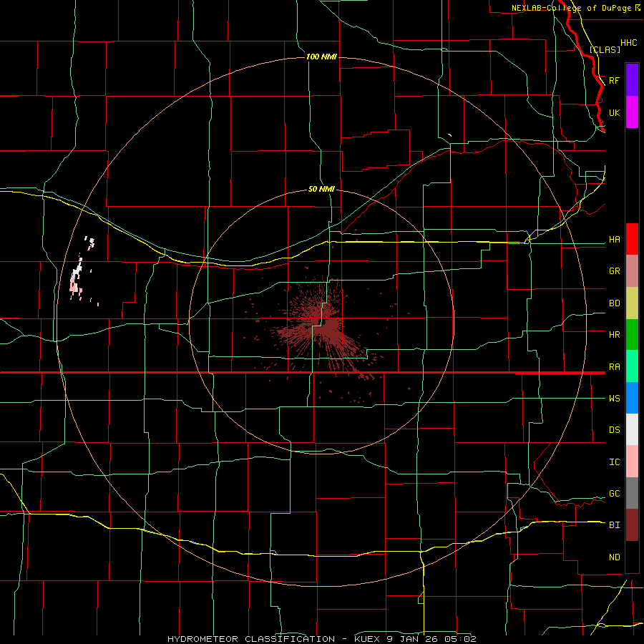Click the white DS color swatch

pos(632,429)
